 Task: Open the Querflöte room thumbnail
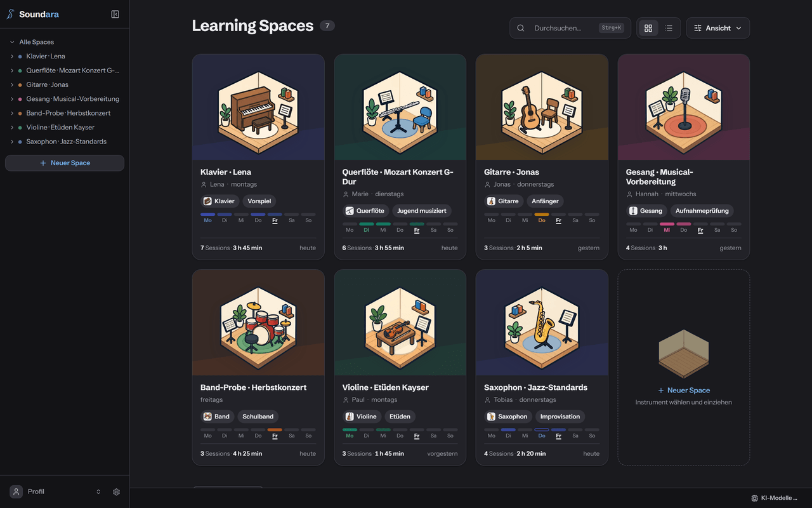[x=400, y=107]
